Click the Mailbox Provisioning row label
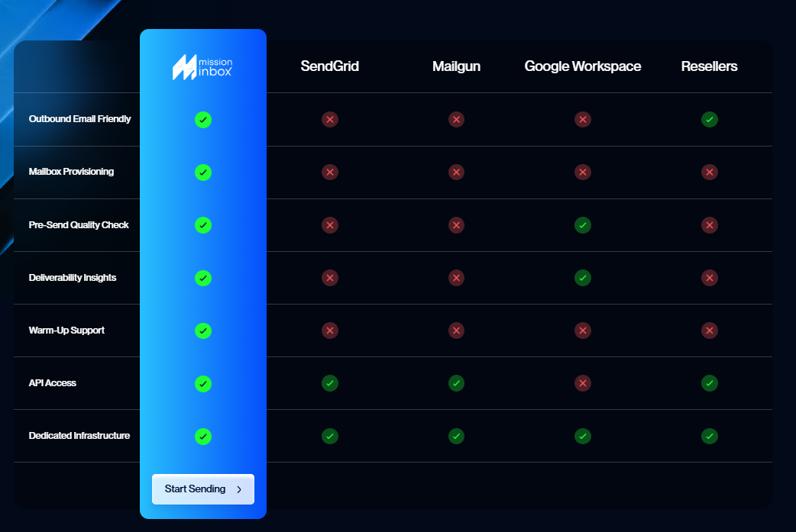Image resolution: width=796 pixels, height=532 pixels. coord(71,172)
